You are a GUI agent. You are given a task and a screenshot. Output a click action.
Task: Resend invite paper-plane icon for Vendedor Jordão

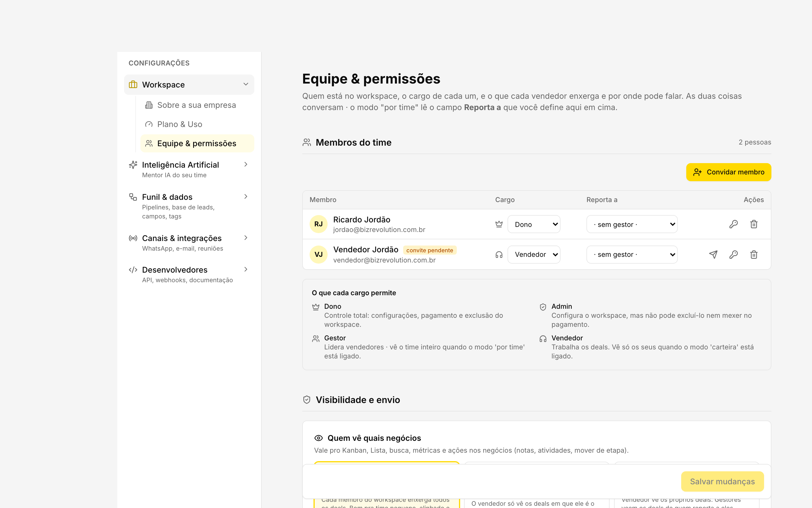[x=713, y=254]
